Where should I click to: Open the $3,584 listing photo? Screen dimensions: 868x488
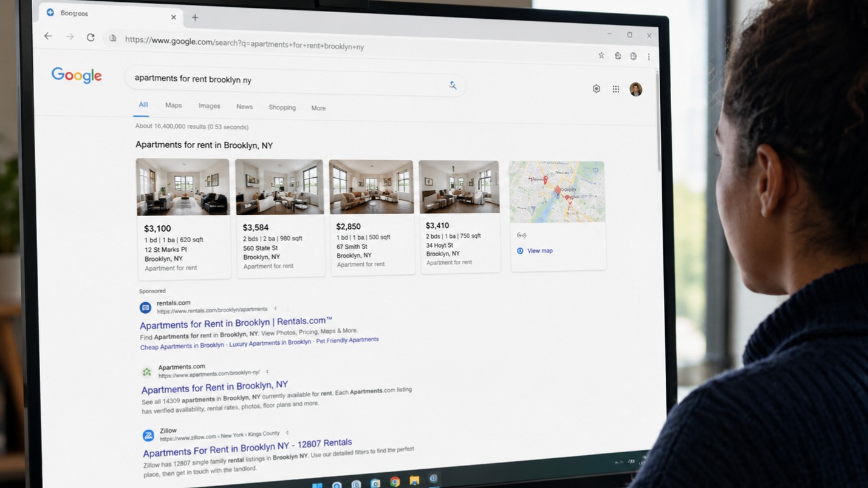tap(279, 187)
